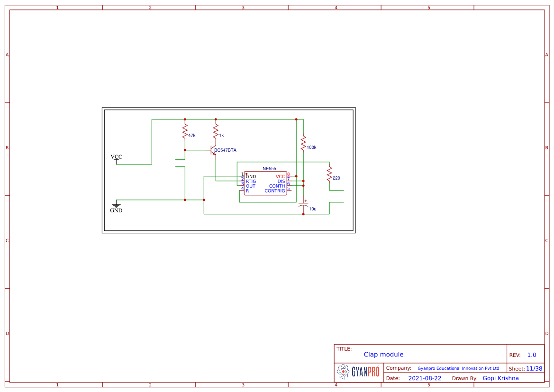Viewport: 554px width, 392px height.
Task: Click the VCC power symbol
Action: tap(116, 159)
